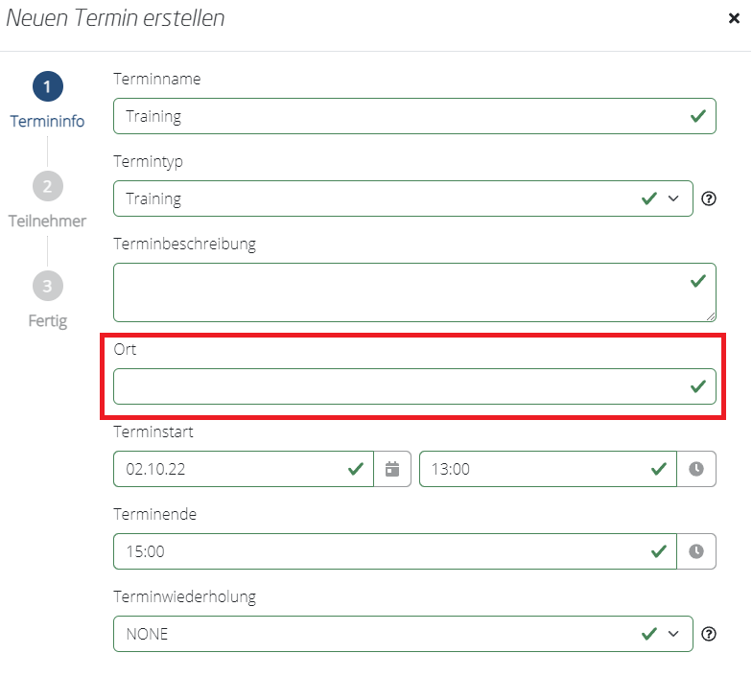Go to step 3 circle Fertig
The image size is (752, 700).
[x=48, y=286]
